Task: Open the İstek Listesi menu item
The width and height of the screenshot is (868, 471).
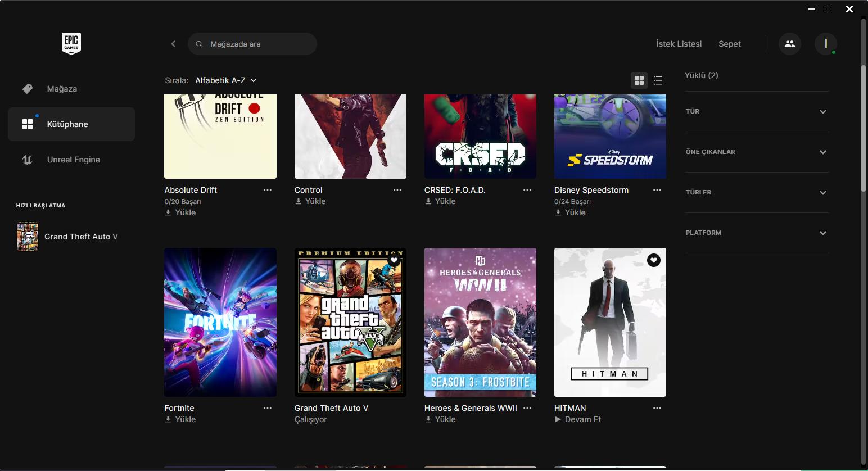Action: pyautogui.click(x=678, y=43)
